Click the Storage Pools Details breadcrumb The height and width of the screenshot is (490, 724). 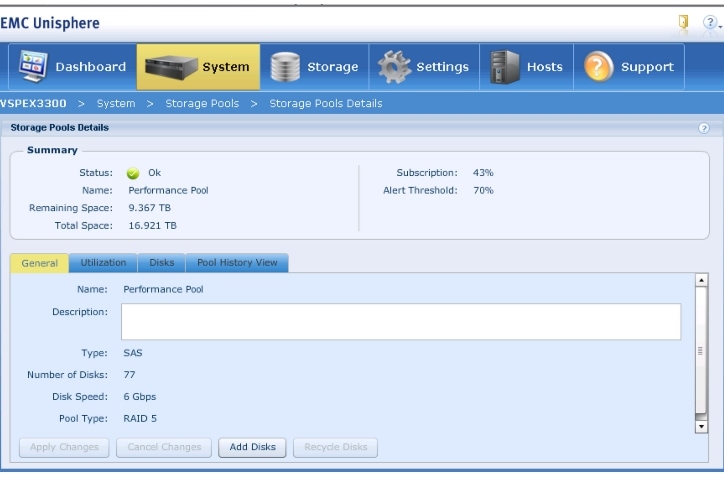[326, 103]
